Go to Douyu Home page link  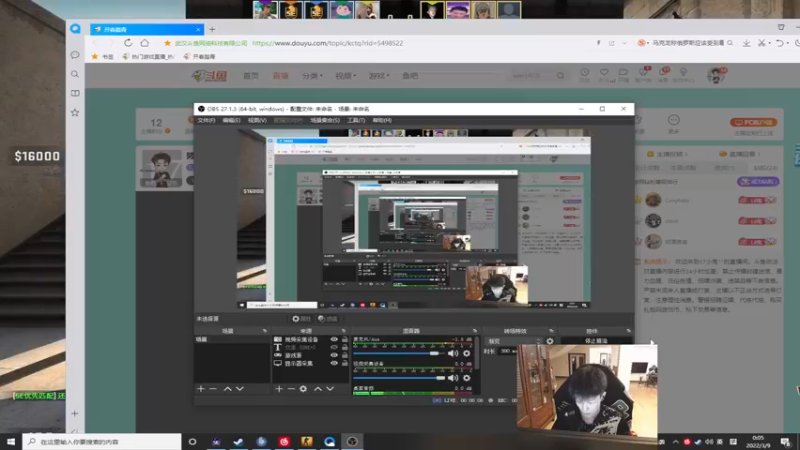pos(251,76)
